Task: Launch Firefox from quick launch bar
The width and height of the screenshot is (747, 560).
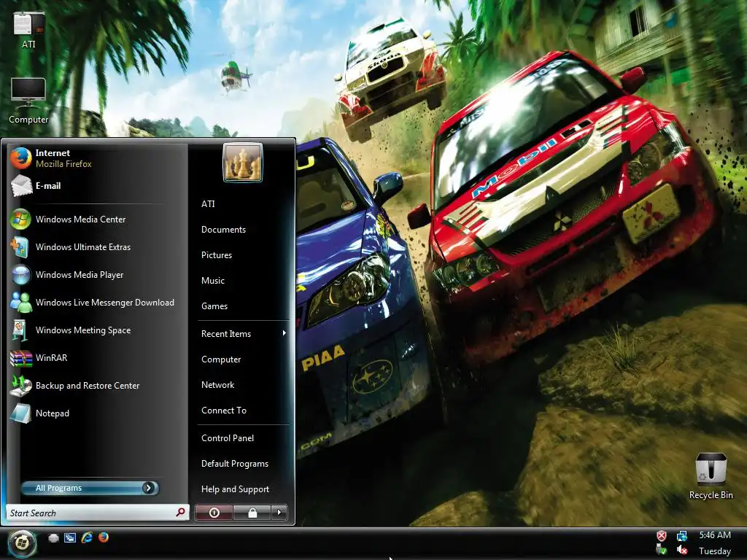Action: point(104,537)
